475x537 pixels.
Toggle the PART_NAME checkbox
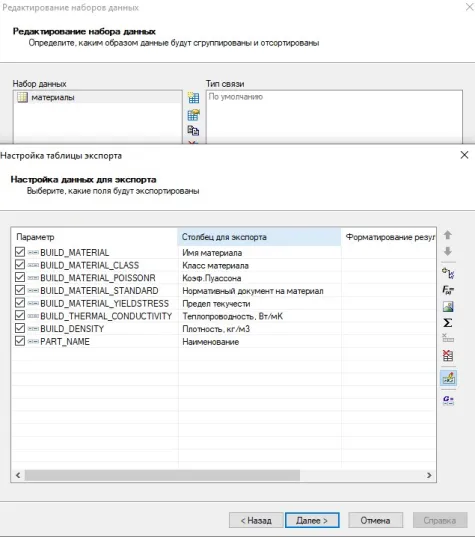point(20,341)
